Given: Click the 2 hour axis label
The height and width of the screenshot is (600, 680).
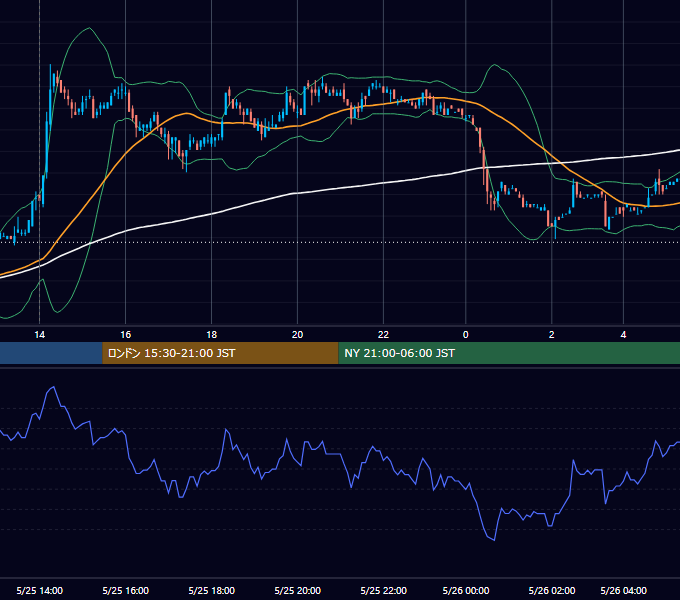Looking at the screenshot, I should (x=551, y=335).
